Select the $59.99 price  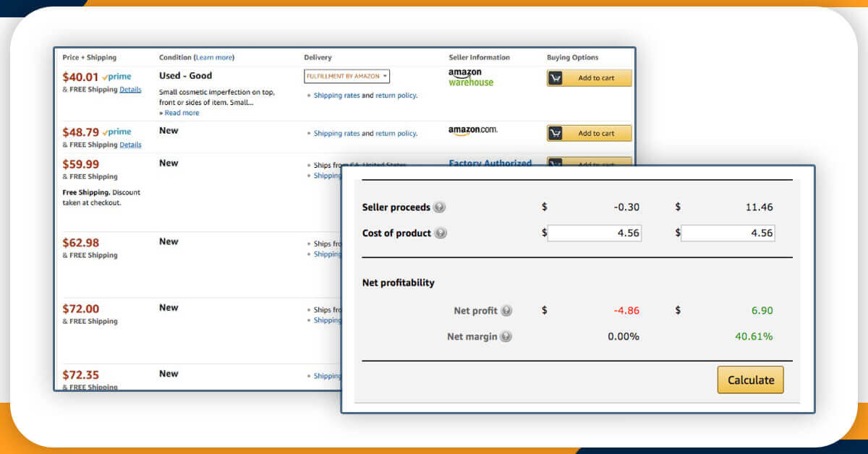click(x=80, y=165)
